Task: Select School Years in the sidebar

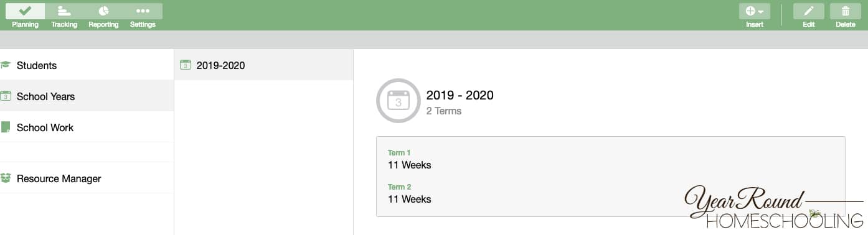Action: [87, 96]
